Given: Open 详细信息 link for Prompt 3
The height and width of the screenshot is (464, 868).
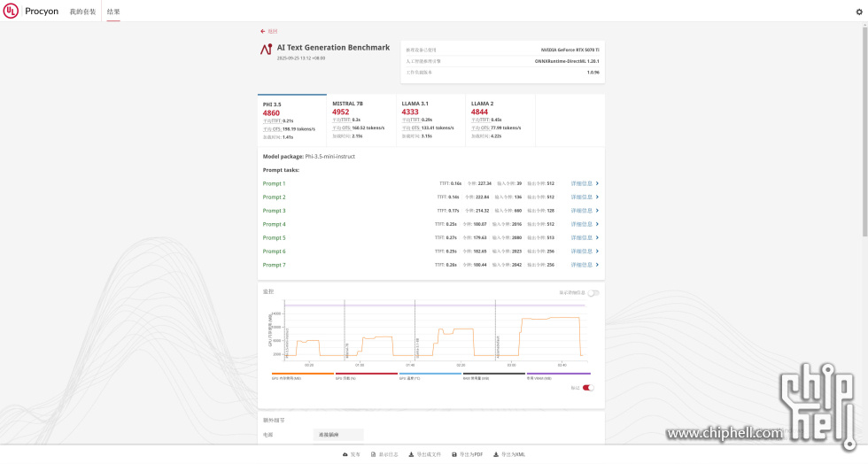Looking at the screenshot, I should pyautogui.click(x=581, y=211).
